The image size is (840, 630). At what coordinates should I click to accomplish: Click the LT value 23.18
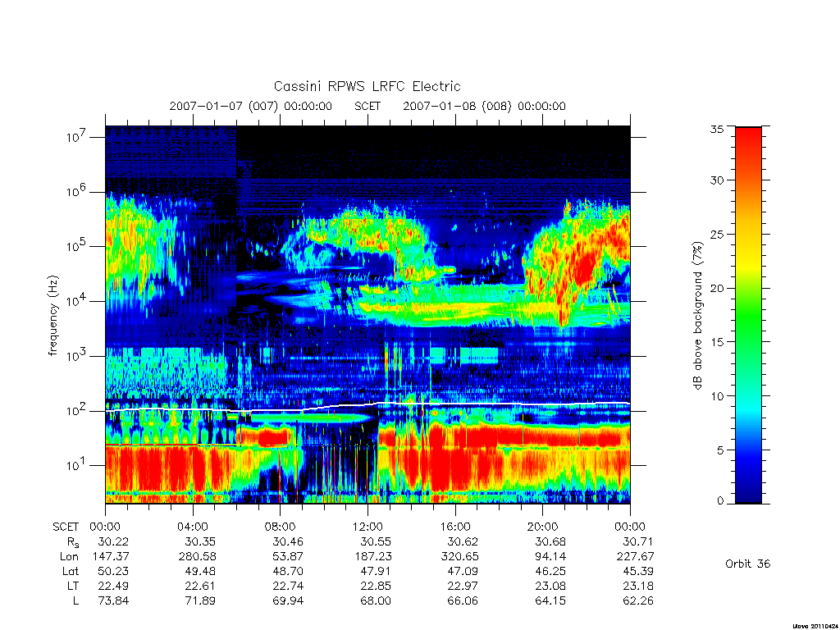638,586
